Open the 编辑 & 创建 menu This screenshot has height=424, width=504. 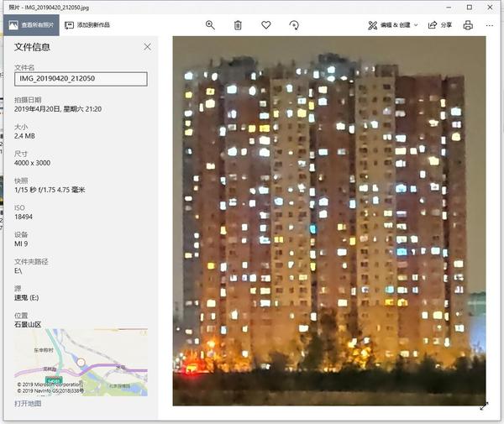click(x=393, y=25)
